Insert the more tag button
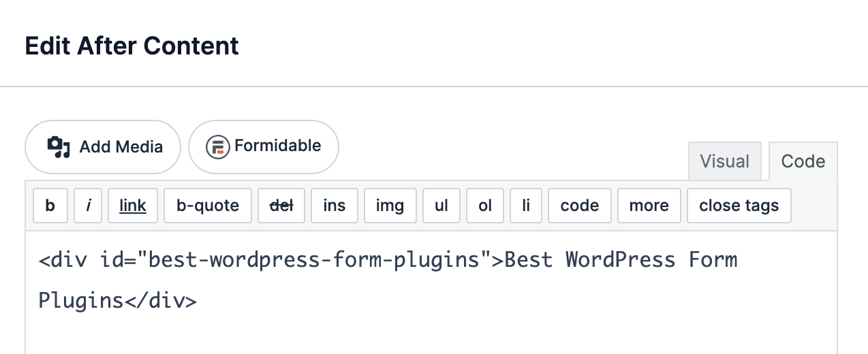This screenshot has width=868, height=354. tap(649, 206)
